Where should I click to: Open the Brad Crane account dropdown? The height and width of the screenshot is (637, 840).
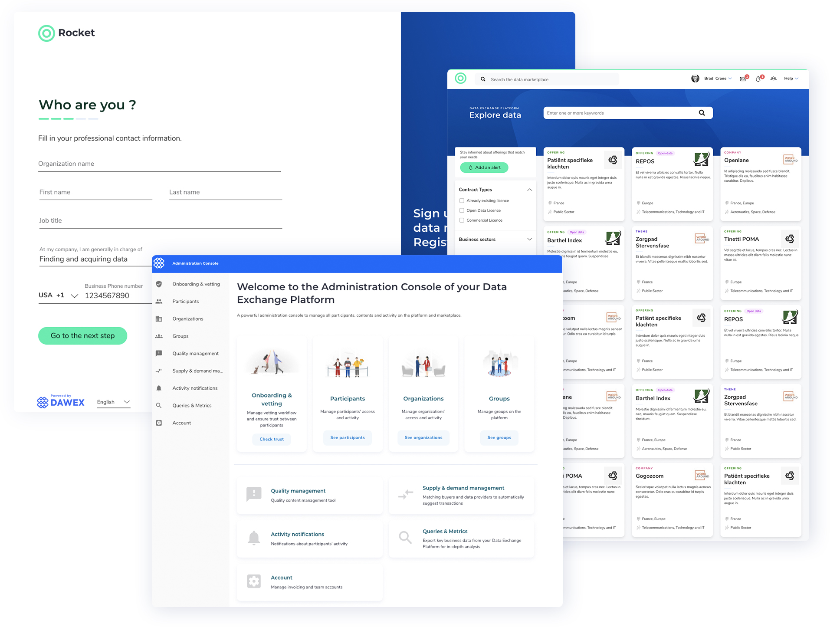click(716, 79)
